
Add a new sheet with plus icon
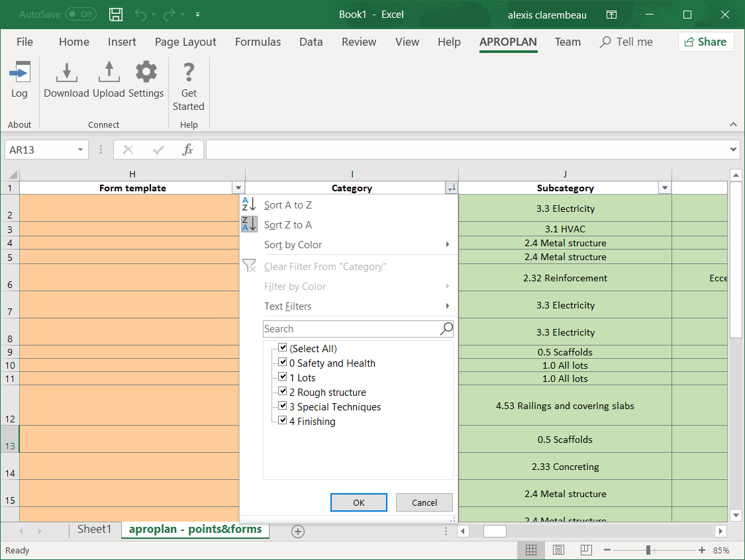coord(298,532)
